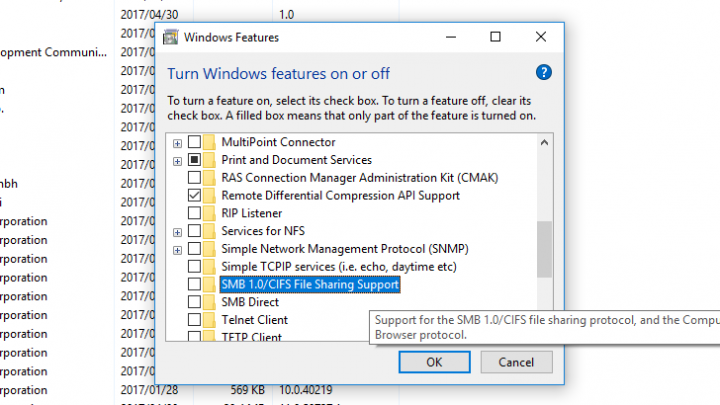The width and height of the screenshot is (720, 405).
Task: Click the 569 KB size in background list
Action: point(248,390)
